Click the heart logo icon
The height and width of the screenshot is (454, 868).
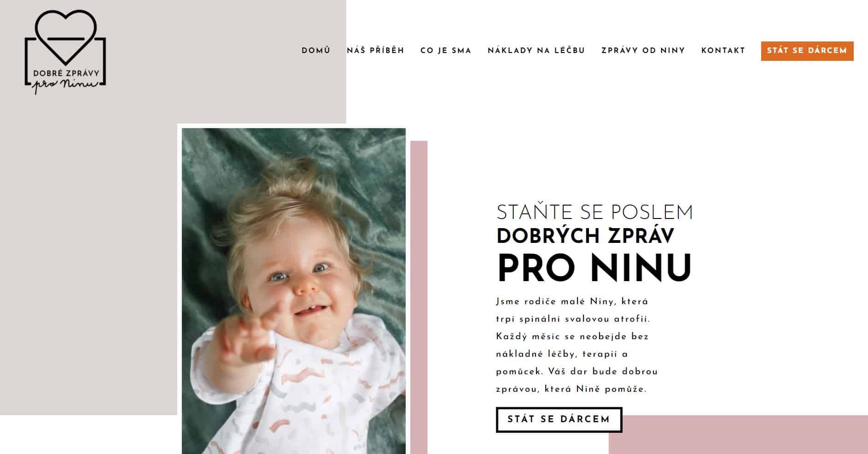pos(66,37)
